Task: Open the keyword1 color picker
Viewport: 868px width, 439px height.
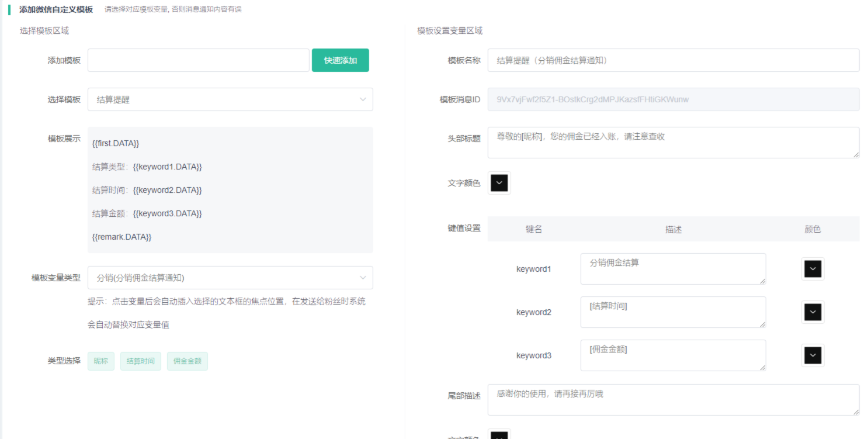Action: (813, 269)
